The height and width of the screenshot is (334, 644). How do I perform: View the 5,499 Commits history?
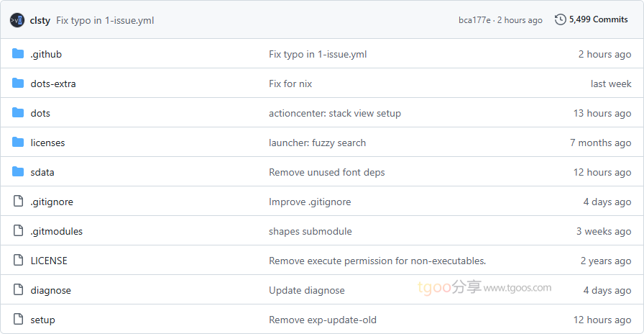[598, 20]
